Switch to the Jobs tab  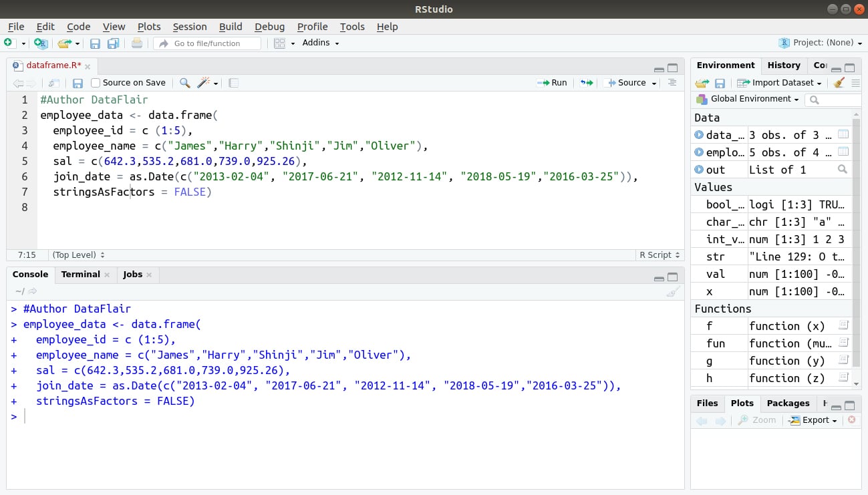[x=132, y=275]
